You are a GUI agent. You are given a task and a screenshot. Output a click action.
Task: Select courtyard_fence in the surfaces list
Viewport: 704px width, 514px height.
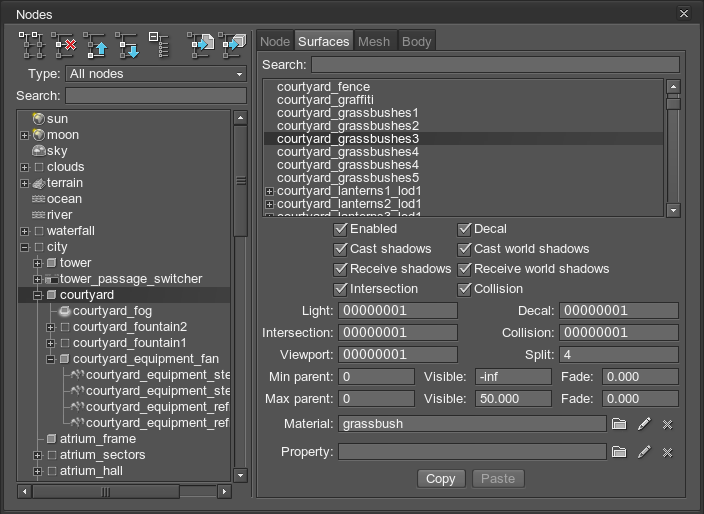click(x=463, y=87)
